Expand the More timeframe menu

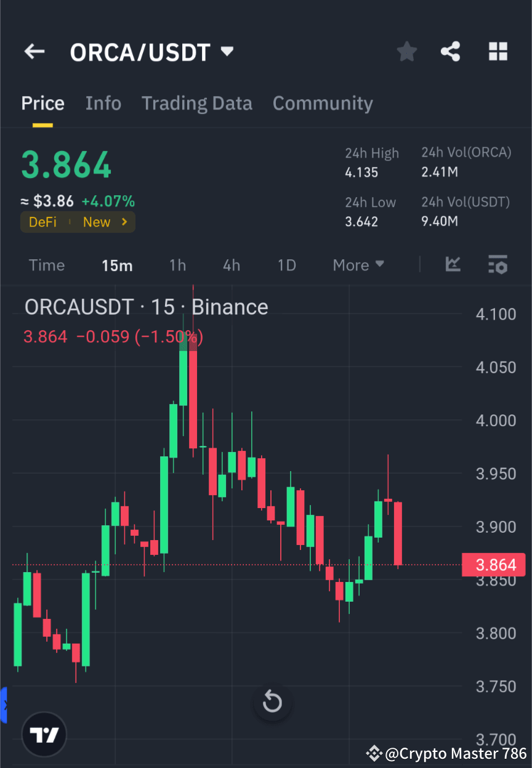pyautogui.click(x=358, y=265)
